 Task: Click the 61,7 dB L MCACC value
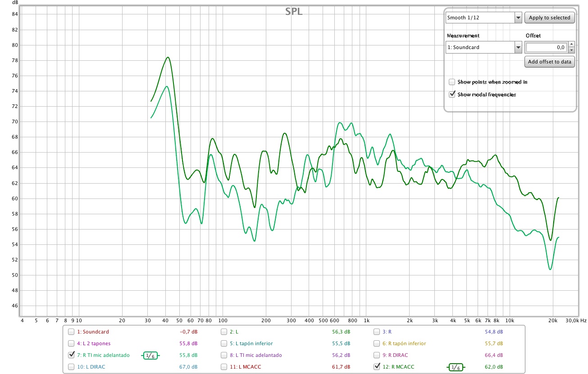[342, 367]
